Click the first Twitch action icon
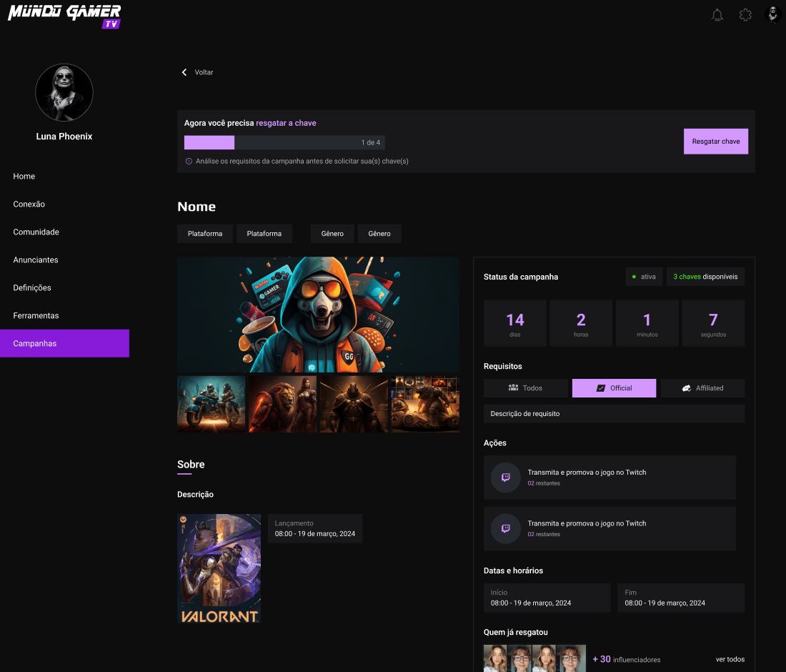Image resolution: width=786 pixels, height=672 pixels. (x=506, y=478)
